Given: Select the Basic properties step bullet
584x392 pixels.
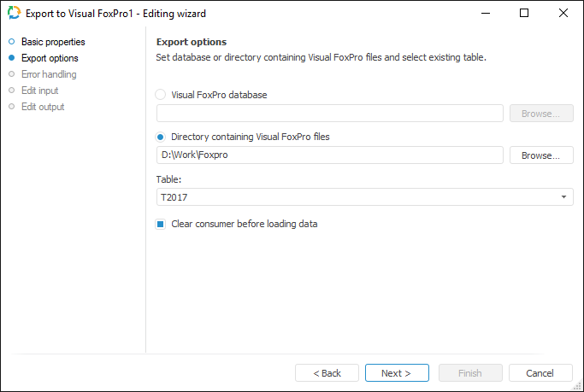Looking at the screenshot, I should [x=12, y=42].
